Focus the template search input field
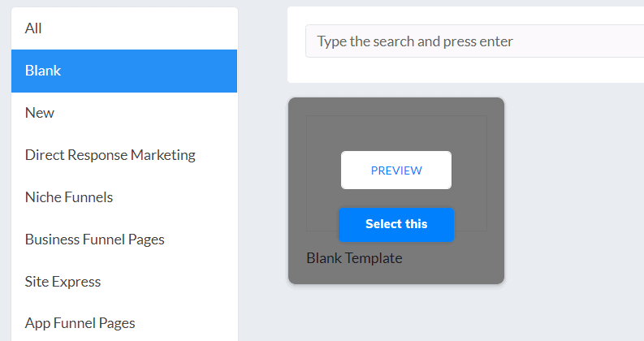This screenshot has height=341, width=644. point(475,41)
